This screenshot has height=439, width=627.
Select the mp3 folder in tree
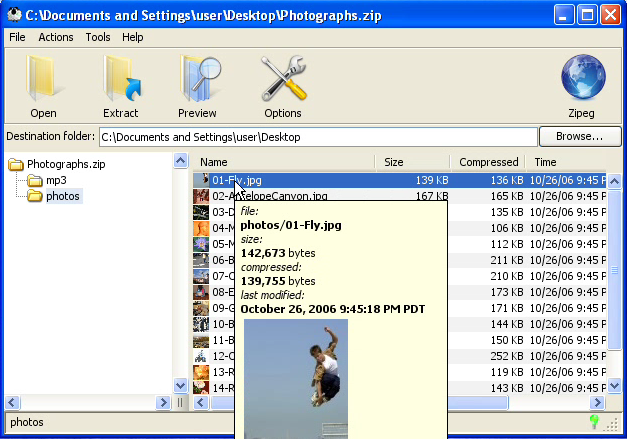coord(55,180)
